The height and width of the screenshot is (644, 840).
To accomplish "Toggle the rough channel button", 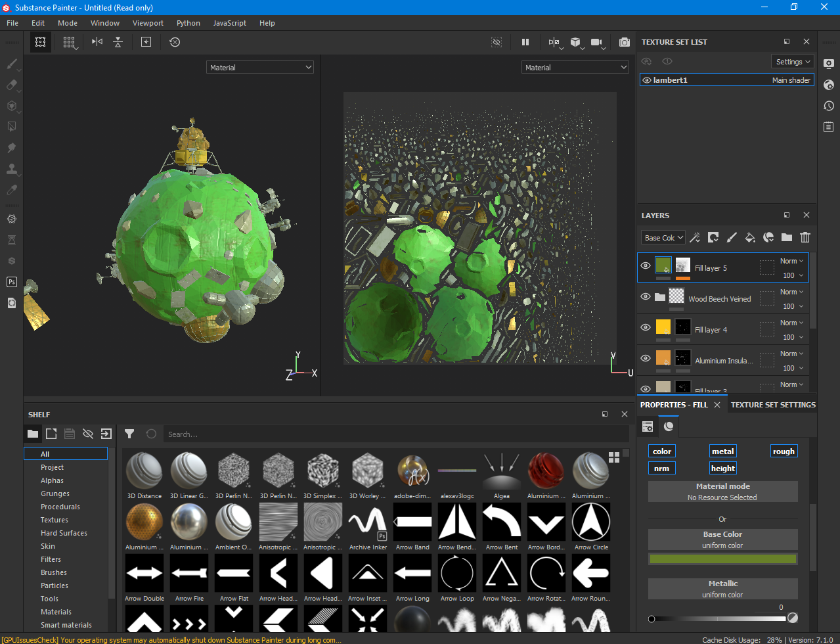I will click(x=784, y=451).
